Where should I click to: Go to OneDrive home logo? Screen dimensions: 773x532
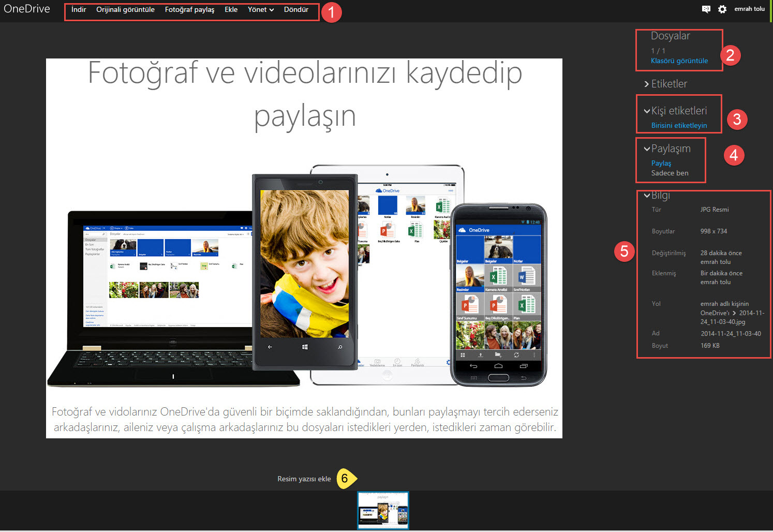(27, 9)
